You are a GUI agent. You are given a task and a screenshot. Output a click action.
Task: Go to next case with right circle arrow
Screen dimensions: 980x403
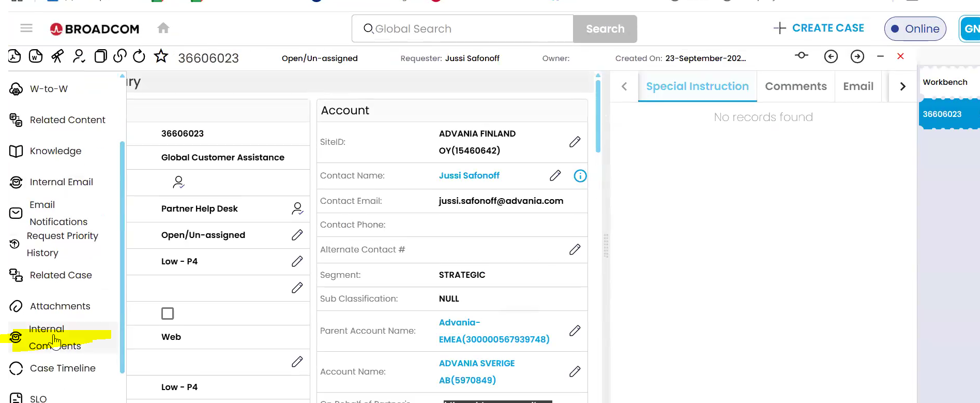point(857,56)
